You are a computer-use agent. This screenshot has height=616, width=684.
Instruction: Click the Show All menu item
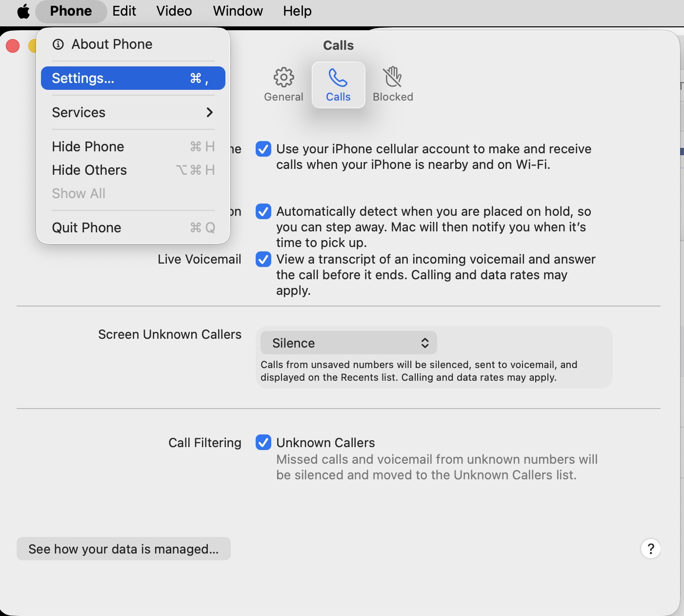click(133, 193)
